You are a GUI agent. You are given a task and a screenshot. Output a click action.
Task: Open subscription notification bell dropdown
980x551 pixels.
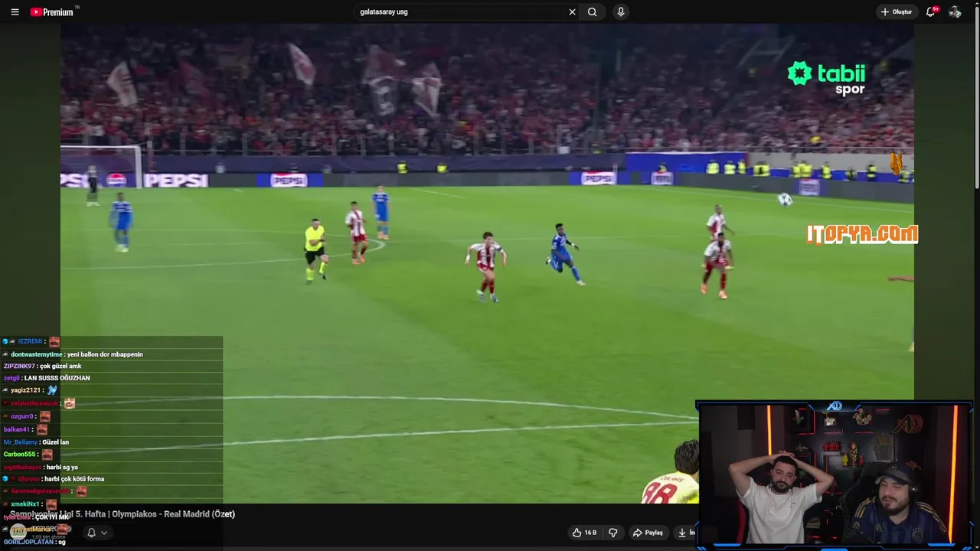(x=97, y=533)
